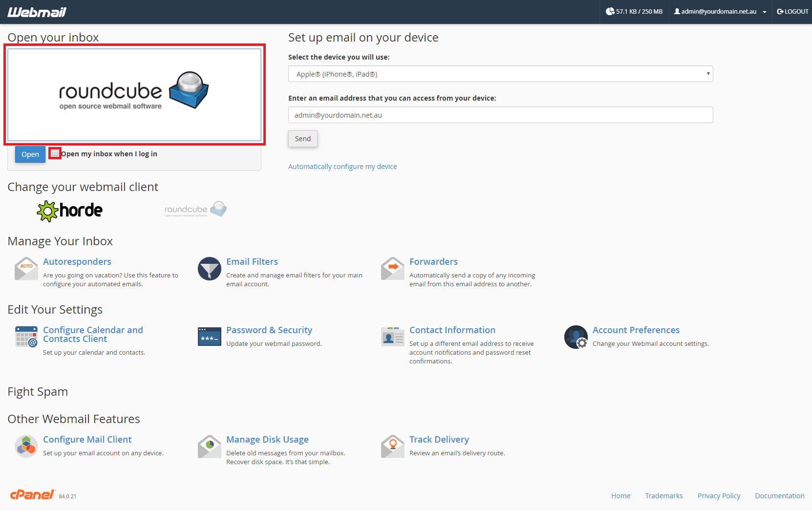Click the 'Edit Your Settings' heading
Viewport: 812px width, 511px height.
[55, 310]
